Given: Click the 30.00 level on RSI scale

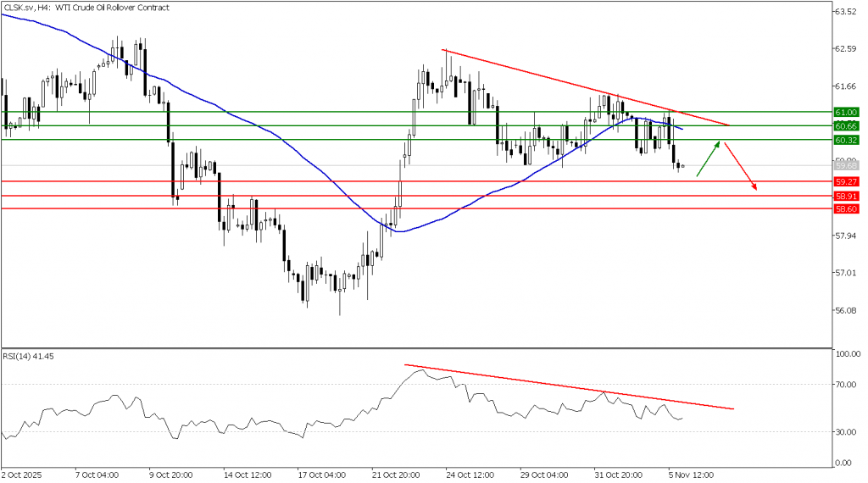Looking at the screenshot, I should [849, 432].
